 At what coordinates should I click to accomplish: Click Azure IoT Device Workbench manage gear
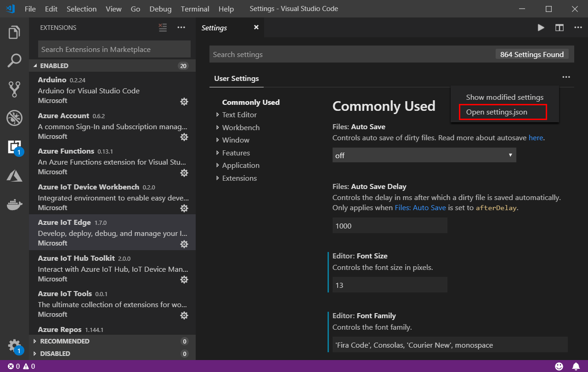click(x=184, y=208)
